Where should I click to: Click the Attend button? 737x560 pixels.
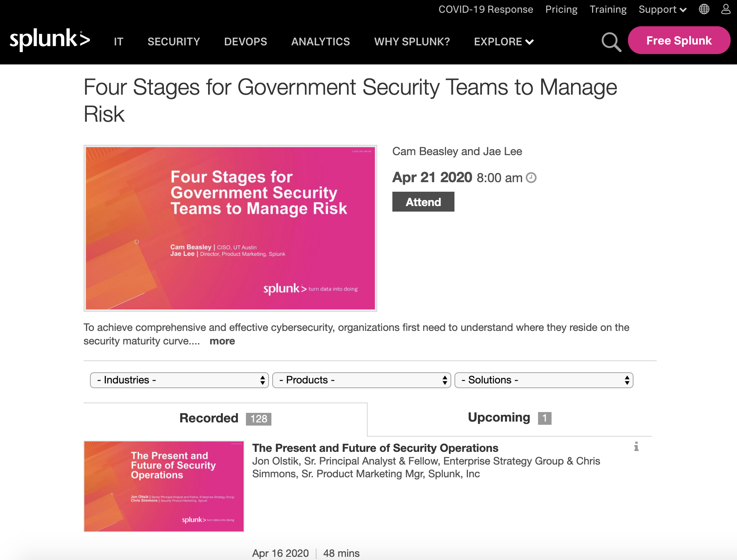pyautogui.click(x=423, y=202)
